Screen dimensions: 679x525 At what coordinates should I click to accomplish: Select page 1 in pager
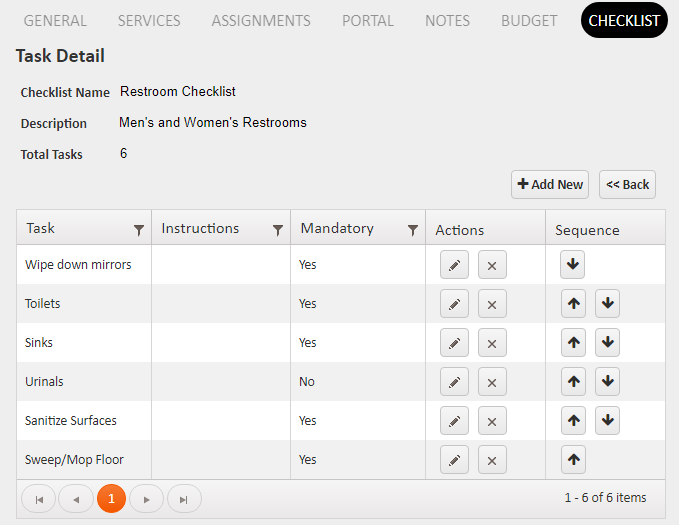(111, 499)
